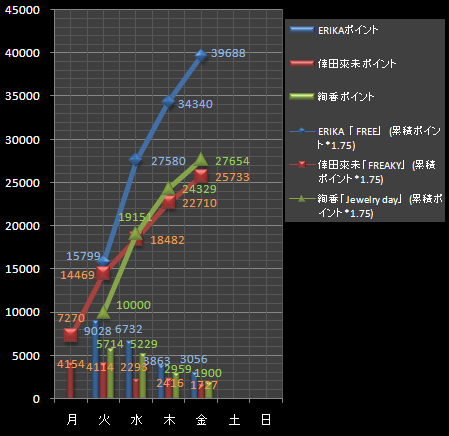
Task: Select the blue data label 39688
Action: click(228, 53)
